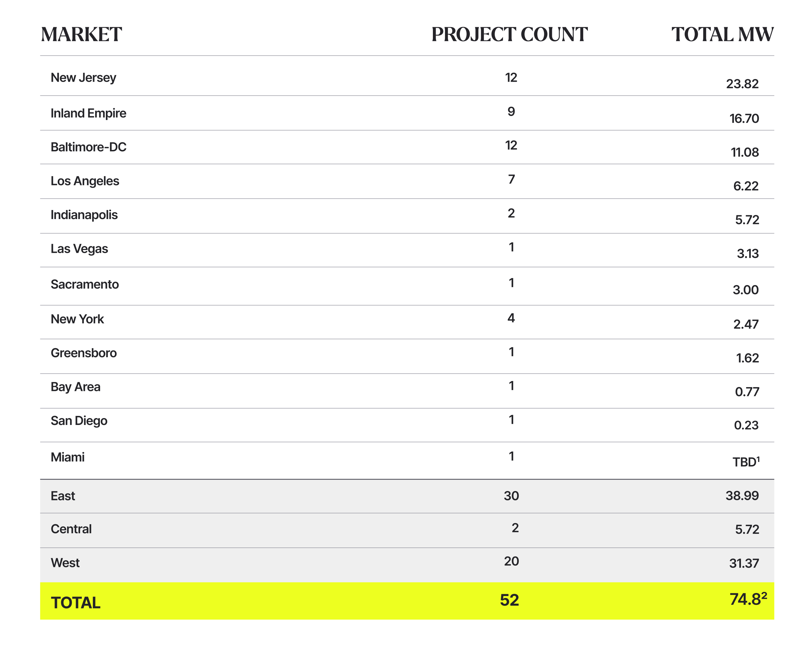812x658 pixels.
Task: Select the Sacramento market label
Action: (x=84, y=284)
